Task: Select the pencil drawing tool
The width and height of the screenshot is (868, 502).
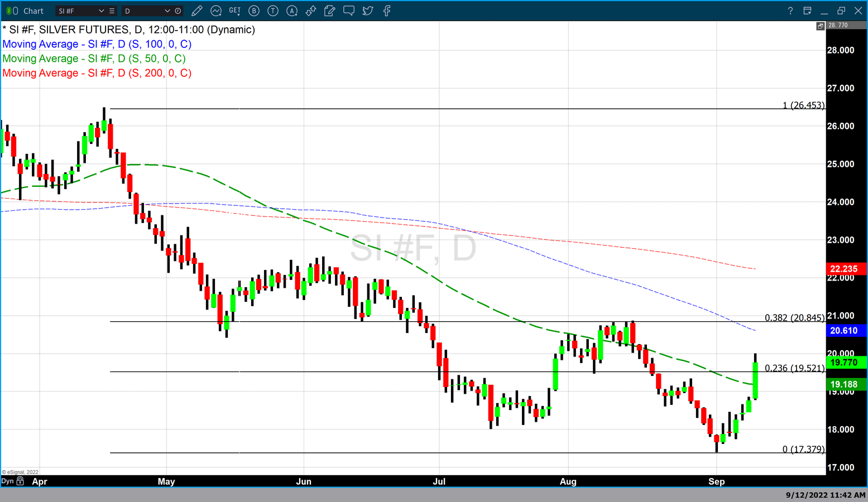Action: tap(196, 11)
